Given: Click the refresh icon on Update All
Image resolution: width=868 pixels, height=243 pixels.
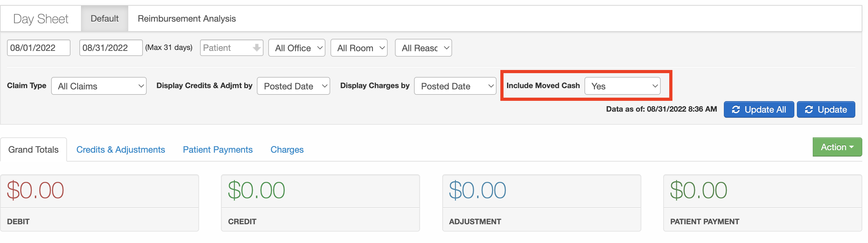Looking at the screenshot, I should point(736,110).
